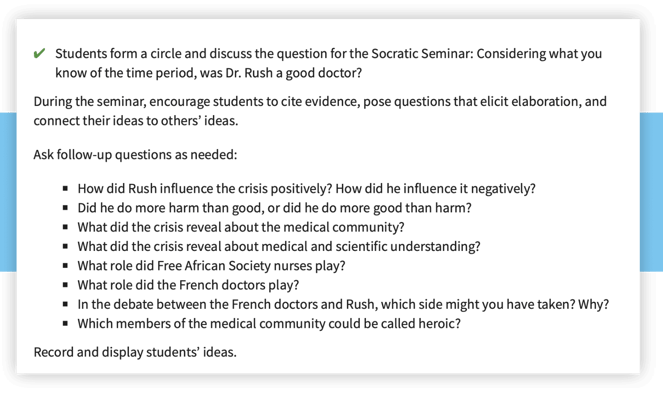
Task: Click bullet marker beside medical community question
Action: tap(65, 227)
